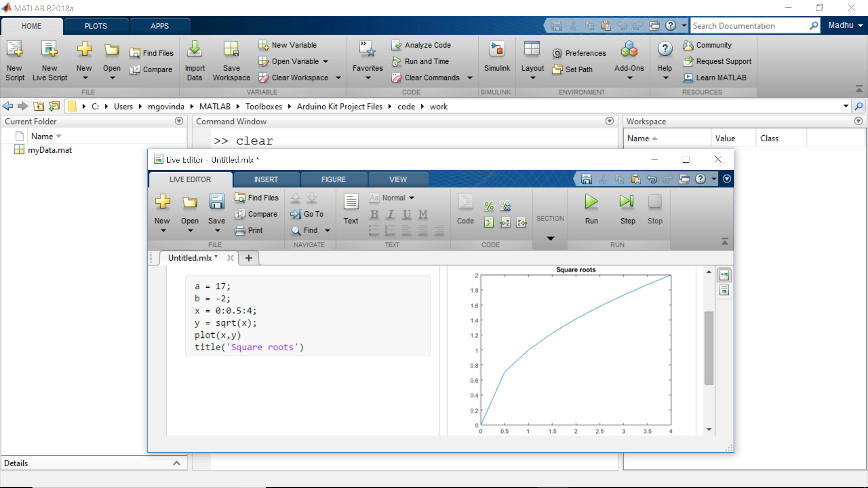868x488 pixels.
Task: Switch to INSERT tab in Live Editor
Action: (x=266, y=179)
